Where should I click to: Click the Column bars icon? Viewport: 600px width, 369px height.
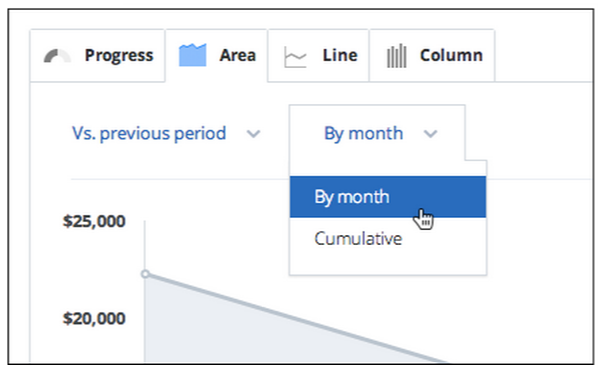[x=396, y=56]
